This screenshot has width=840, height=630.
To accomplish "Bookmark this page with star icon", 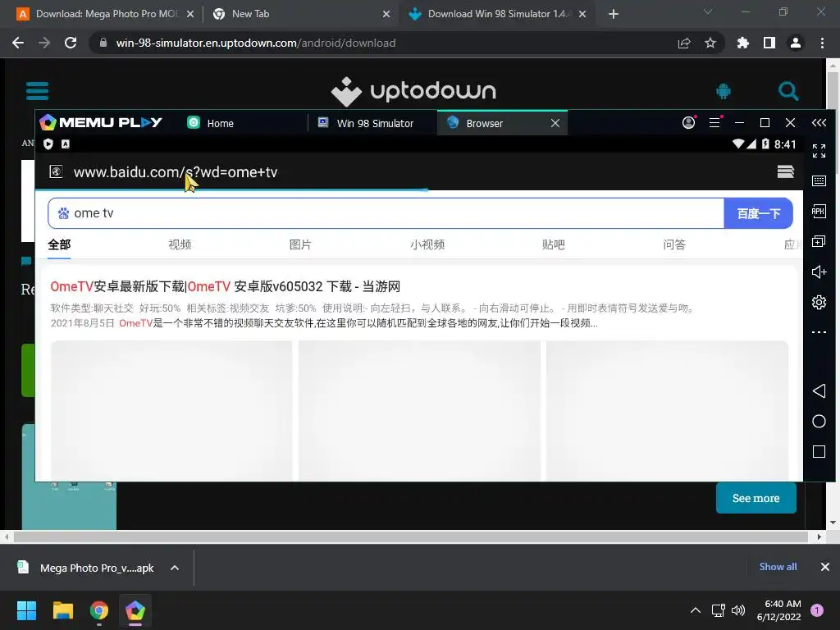I will pos(710,43).
